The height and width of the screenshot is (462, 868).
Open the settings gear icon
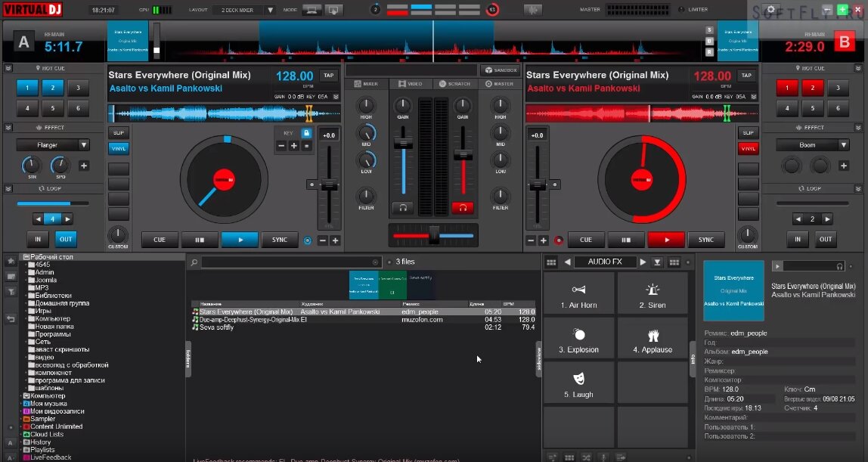(770, 9)
